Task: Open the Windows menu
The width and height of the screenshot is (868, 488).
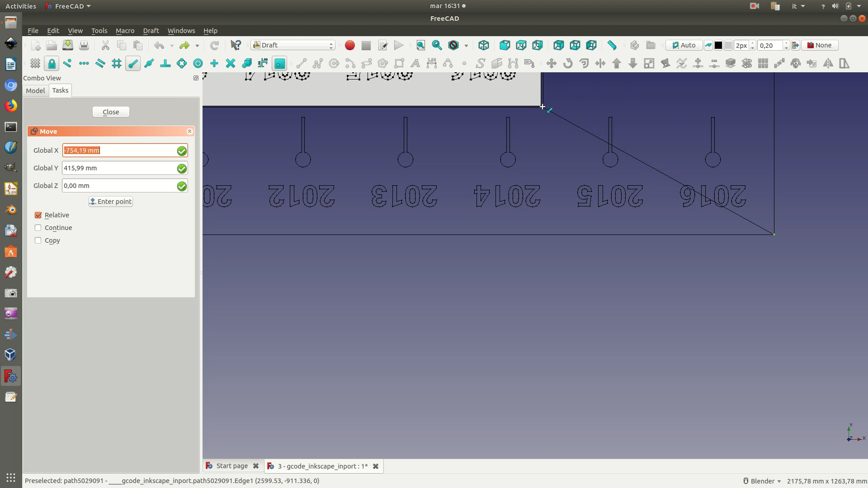Action: click(181, 31)
